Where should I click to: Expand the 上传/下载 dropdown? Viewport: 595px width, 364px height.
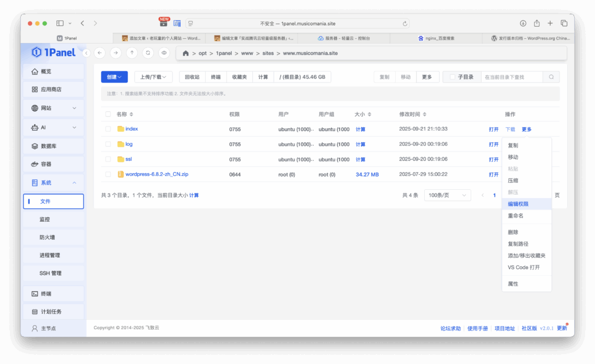[153, 77]
